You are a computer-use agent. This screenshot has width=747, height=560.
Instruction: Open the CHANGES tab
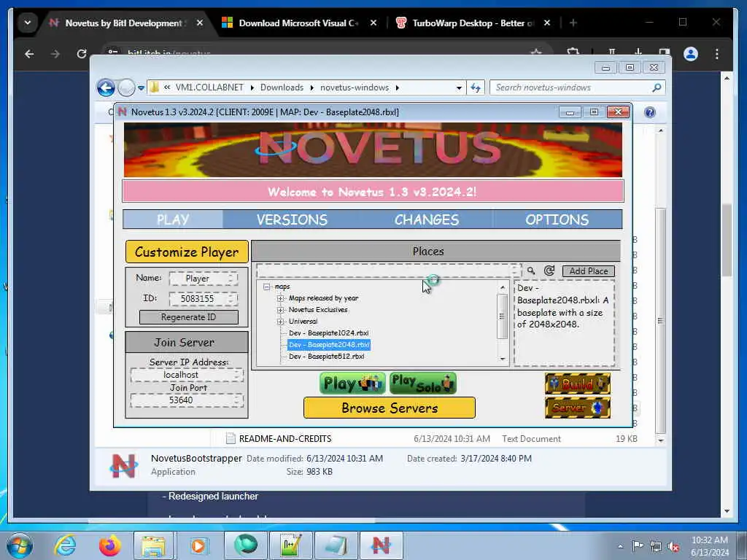tap(426, 219)
